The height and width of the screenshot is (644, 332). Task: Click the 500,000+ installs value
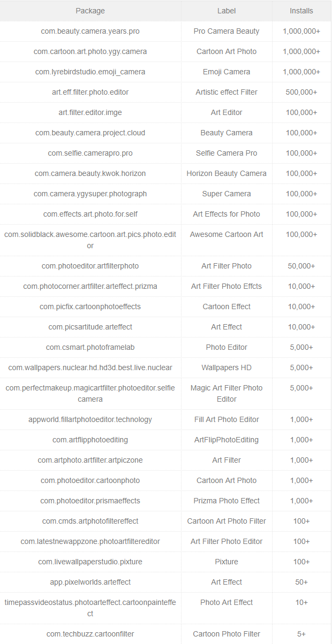(x=301, y=92)
